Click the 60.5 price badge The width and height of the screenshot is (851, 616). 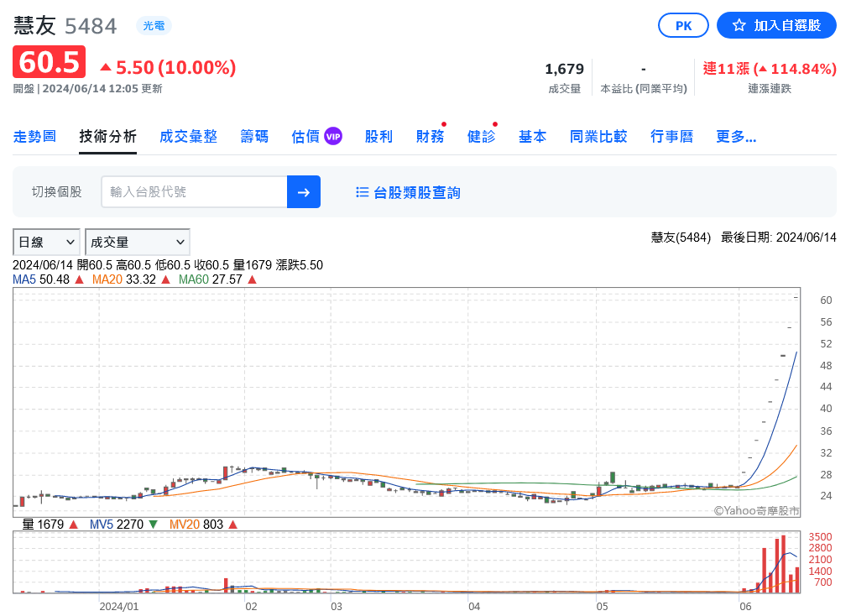tap(50, 62)
